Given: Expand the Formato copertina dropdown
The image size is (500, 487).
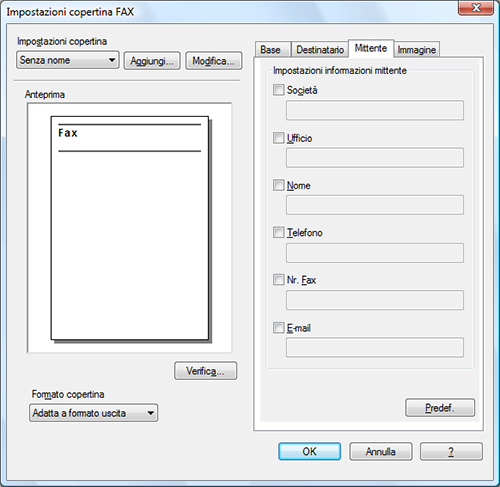Looking at the screenshot, I should (x=93, y=413).
